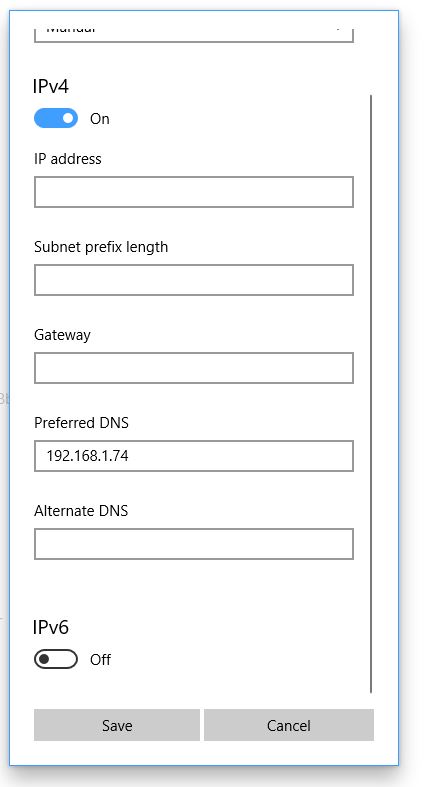
Task: Save the IP settings
Action: coord(117,725)
